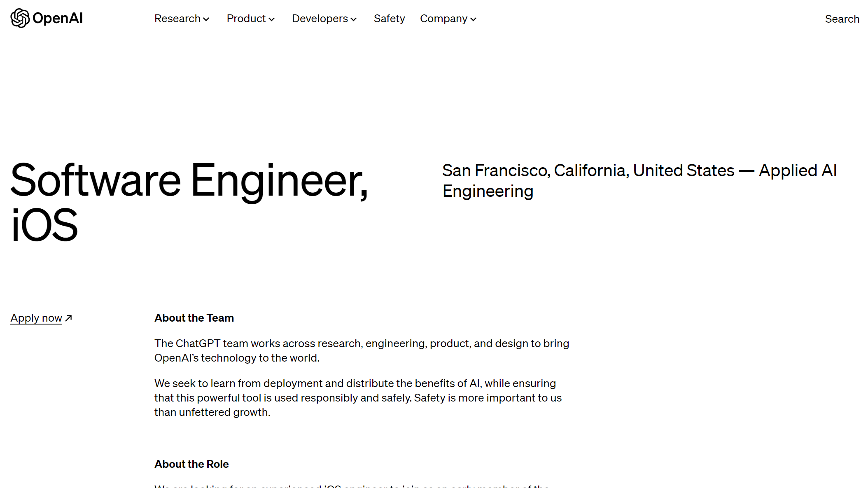Go to the Safety page
868x488 pixels.
(389, 19)
